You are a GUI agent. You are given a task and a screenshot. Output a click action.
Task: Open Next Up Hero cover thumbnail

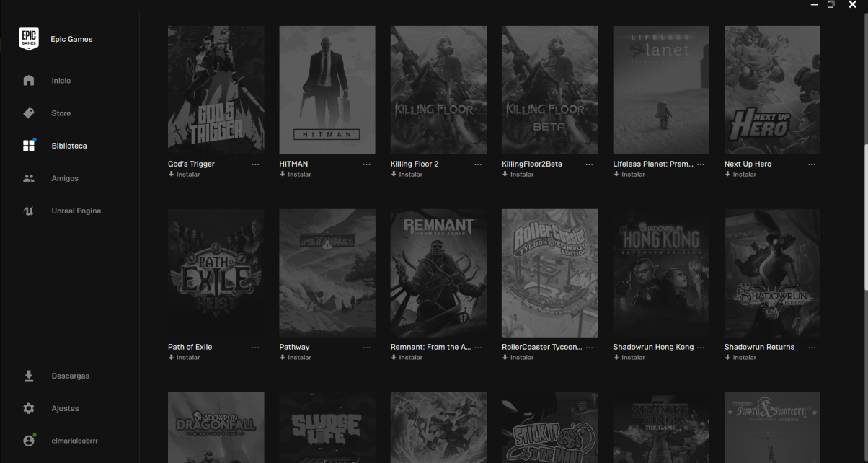[x=772, y=90]
